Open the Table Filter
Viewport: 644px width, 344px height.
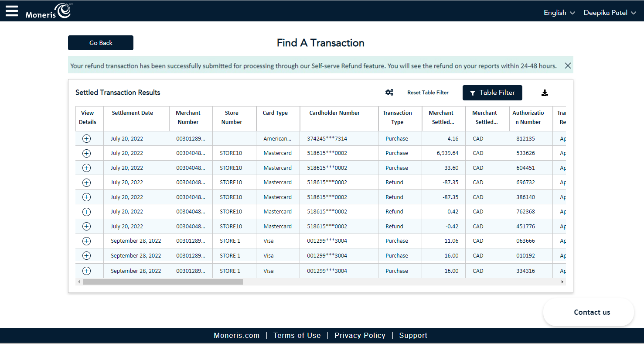[x=492, y=93]
